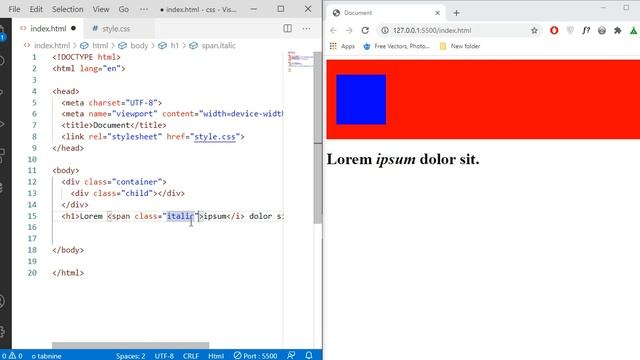640x360 pixels.
Task: Click the f? fonts extension icon
Action: (586, 30)
